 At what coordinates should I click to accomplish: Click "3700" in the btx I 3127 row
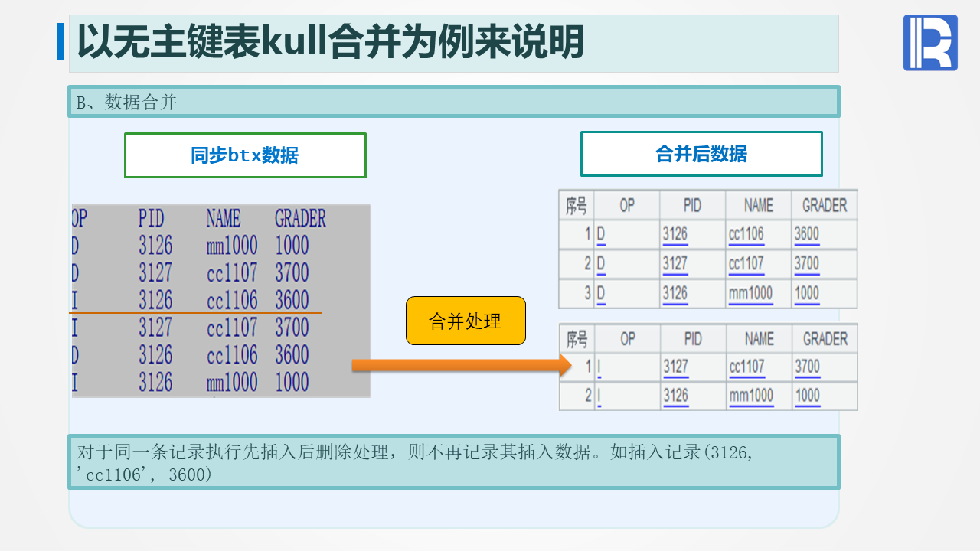coord(292,328)
